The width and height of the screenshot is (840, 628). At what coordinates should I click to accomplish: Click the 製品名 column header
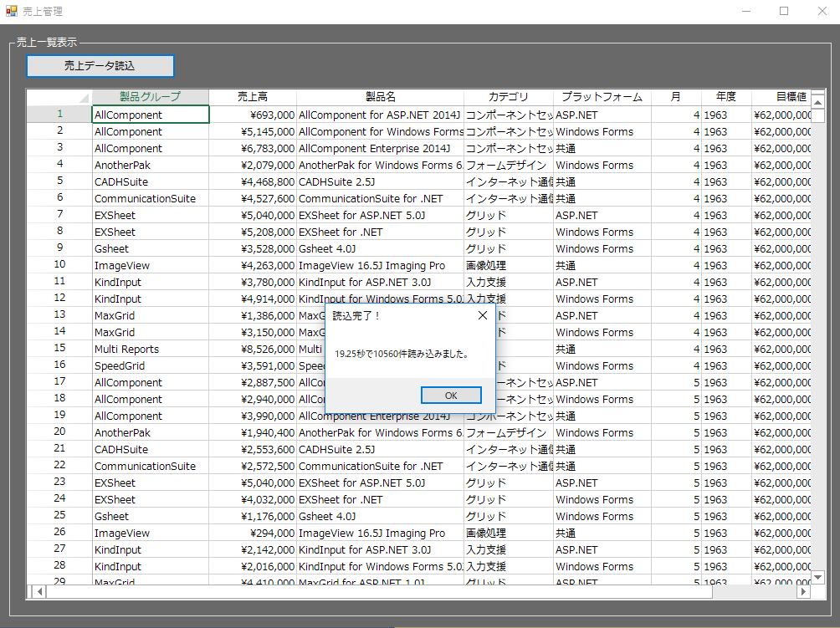tap(381, 97)
